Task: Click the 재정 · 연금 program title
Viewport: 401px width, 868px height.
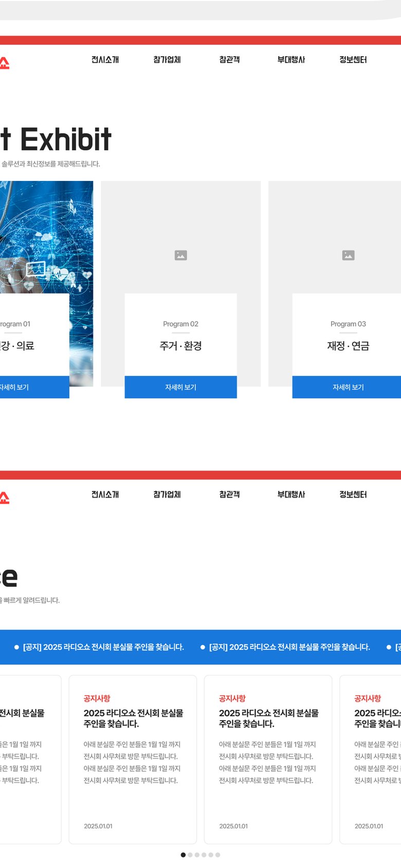Action: [x=348, y=346]
